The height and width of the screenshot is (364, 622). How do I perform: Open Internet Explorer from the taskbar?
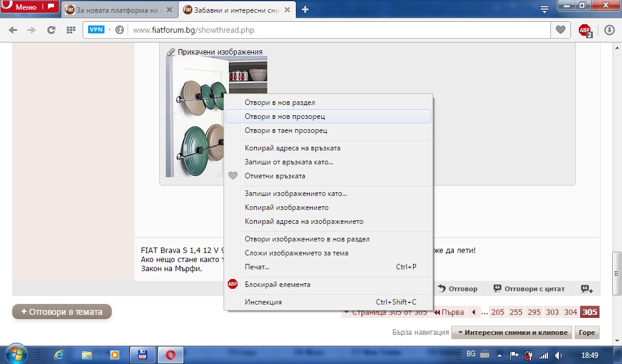pyautogui.click(x=59, y=354)
